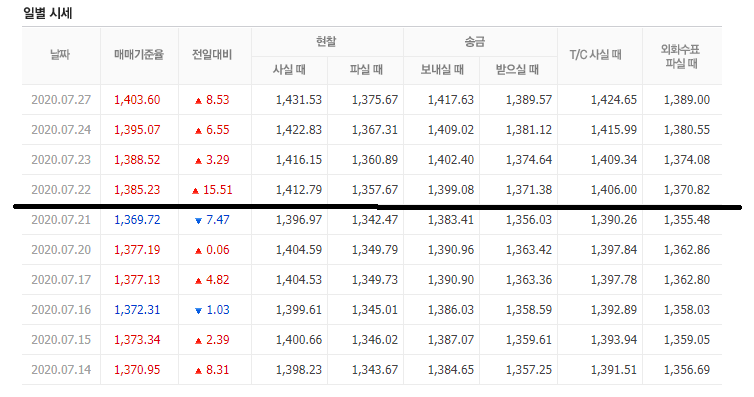Image resolution: width=754 pixels, height=397 pixels.
Task: Click the 받으실 때 sub-header
Action: click(517, 70)
